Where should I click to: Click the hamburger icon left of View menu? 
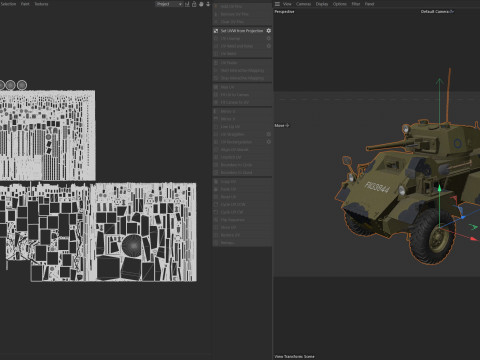click(x=277, y=4)
